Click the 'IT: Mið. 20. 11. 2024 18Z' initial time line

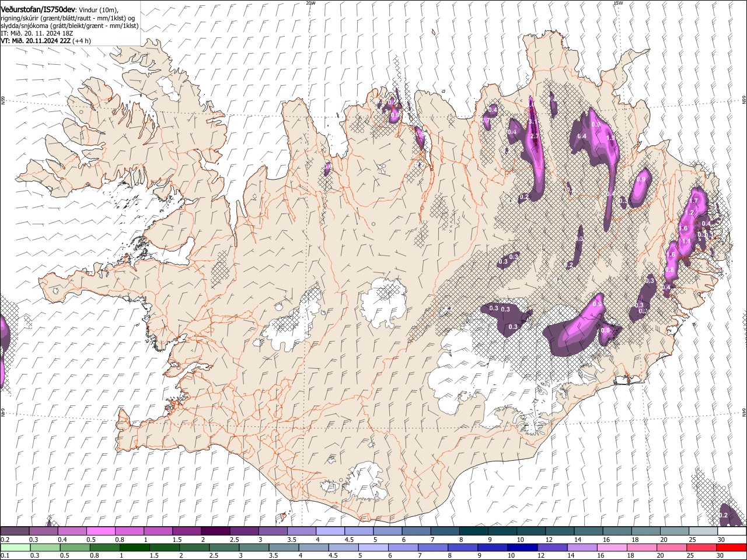tap(37, 33)
